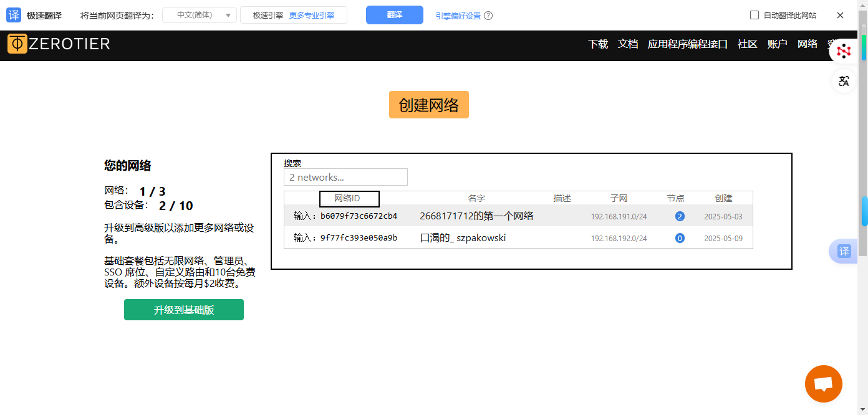Viewport: 868px width, 415px height.
Task: Open the orange live chat bubble
Action: [823, 384]
